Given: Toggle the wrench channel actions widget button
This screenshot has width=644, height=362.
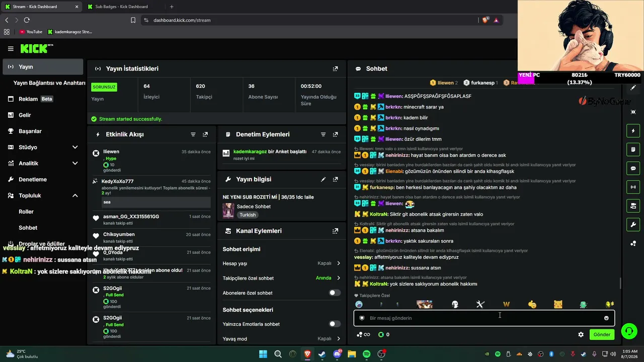Looking at the screenshot, I should pyautogui.click(x=633, y=224).
